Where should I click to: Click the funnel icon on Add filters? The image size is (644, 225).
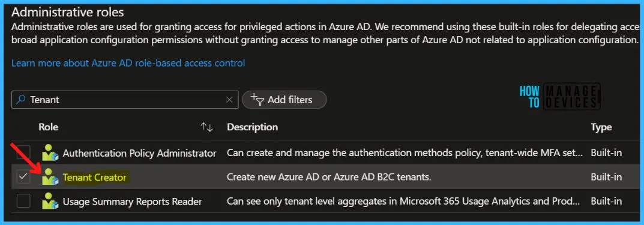[257, 100]
